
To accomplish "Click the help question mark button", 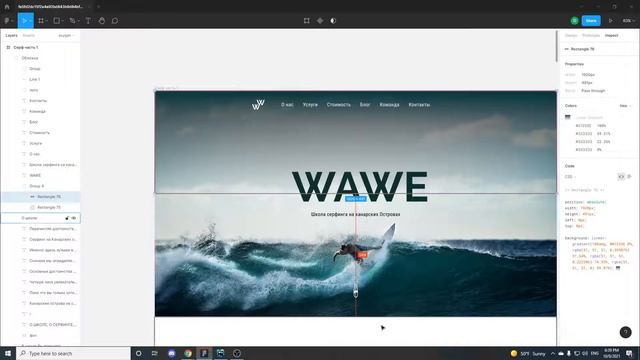I will (x=625, y=332).
